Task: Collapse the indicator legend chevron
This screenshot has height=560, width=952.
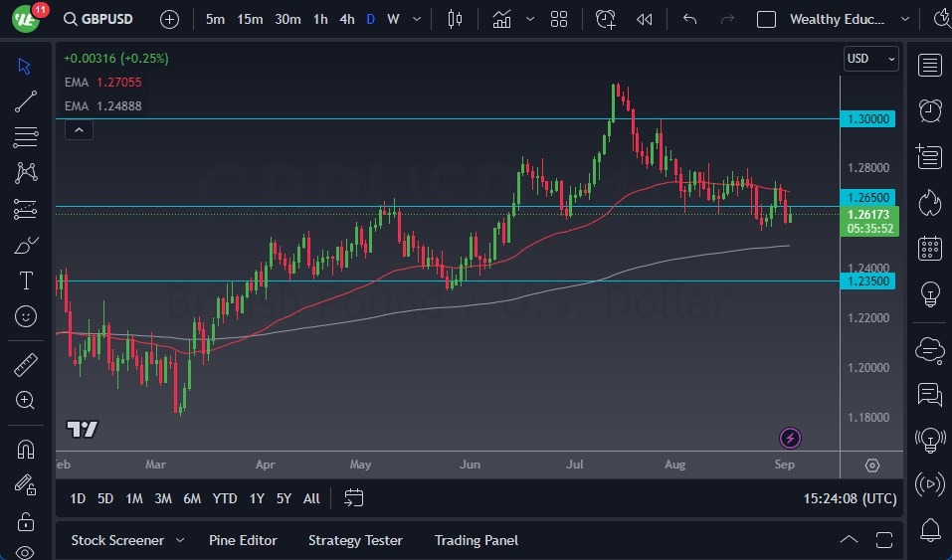Action: click(x=79, y=129)
